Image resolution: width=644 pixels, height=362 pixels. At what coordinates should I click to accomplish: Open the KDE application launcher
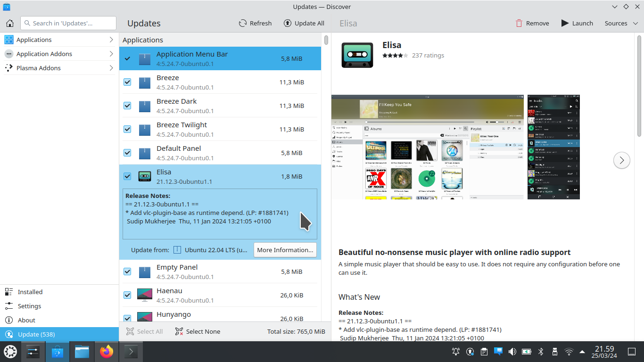point(10,352)
